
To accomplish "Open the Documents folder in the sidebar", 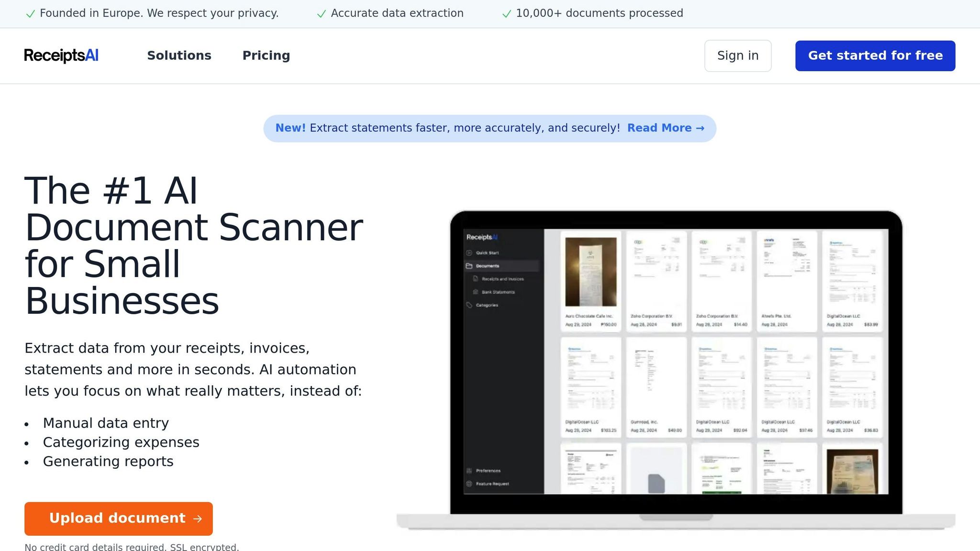I will (488, 265).
